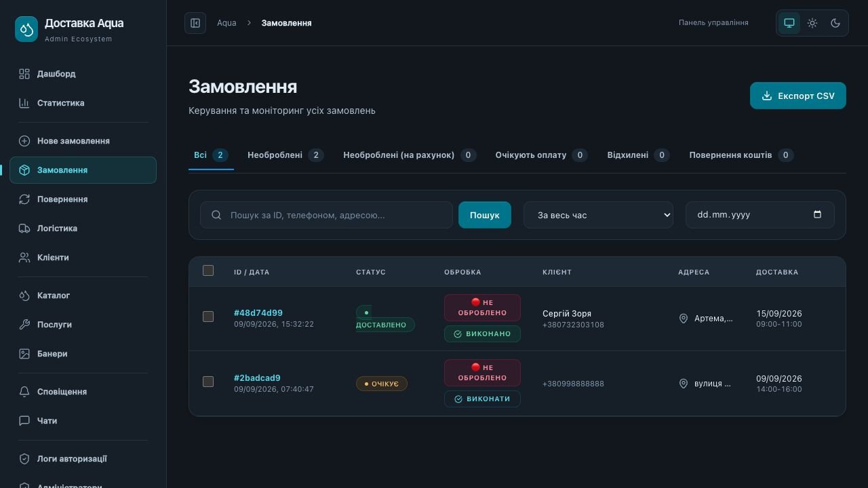Open Логи авторизації in the sidebar
Viewport: 868px width, 488px height.
[83, 459]
